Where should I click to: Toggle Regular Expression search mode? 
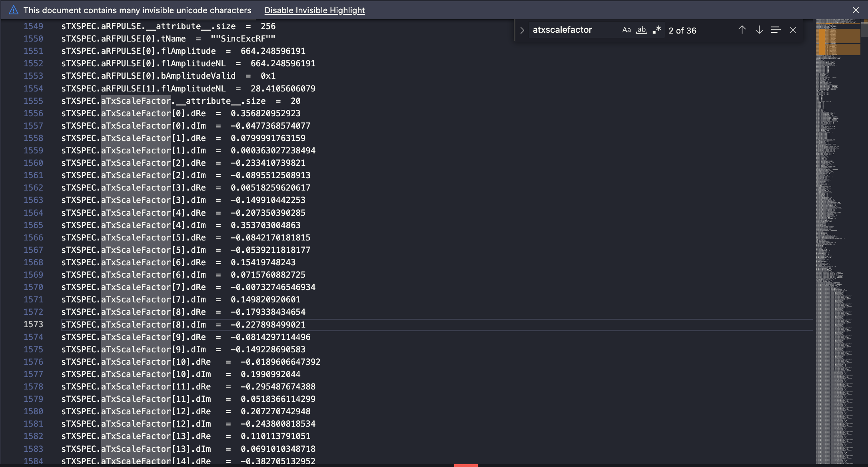tap(656, 29)
